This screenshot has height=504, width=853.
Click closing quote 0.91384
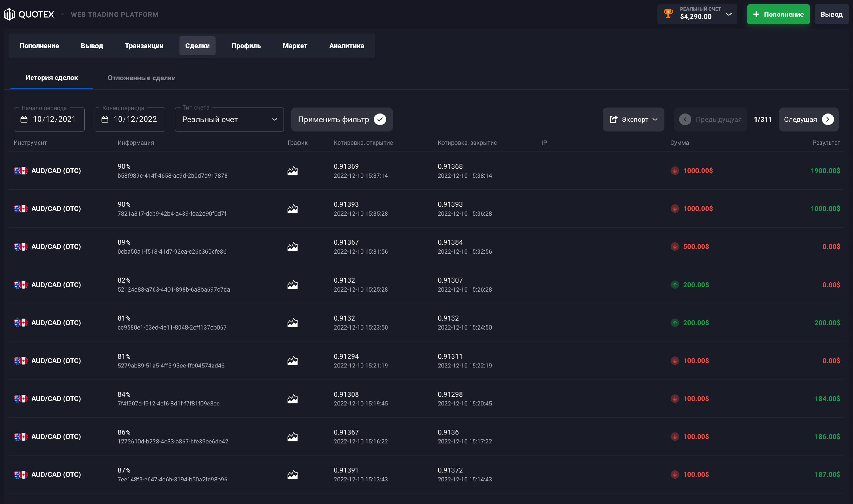click(x=450, y=242)
